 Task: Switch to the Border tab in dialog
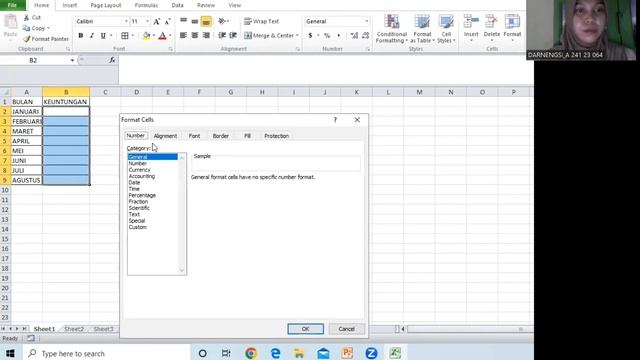220,136
